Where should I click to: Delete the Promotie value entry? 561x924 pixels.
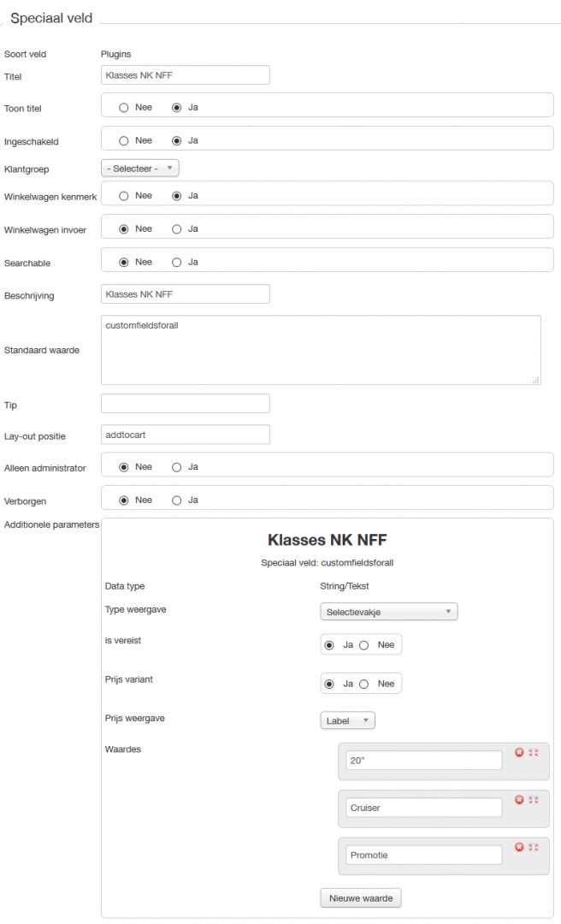[x=519, y=846]
